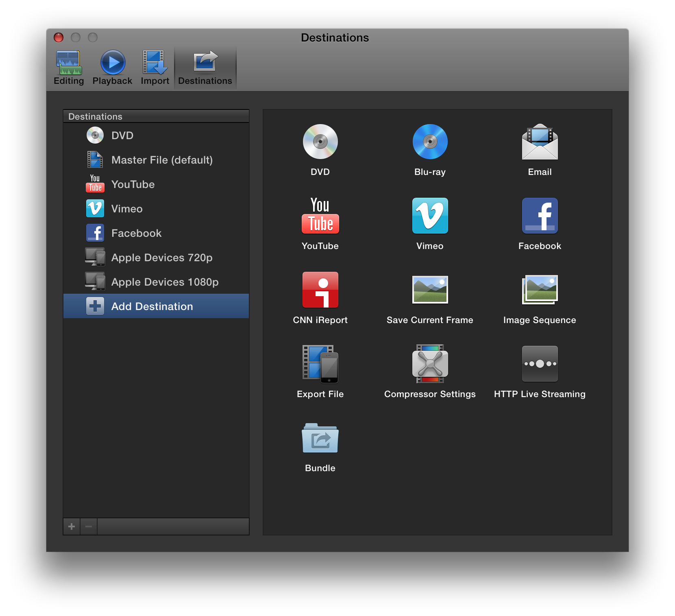
Task: Choose the Blu-ray disc icon
Action: (x=430, y=142)
